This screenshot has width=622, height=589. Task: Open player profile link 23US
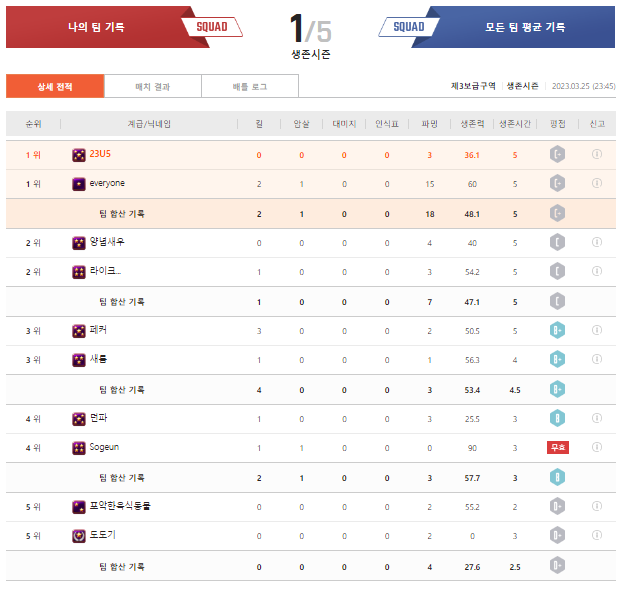tap(100, 155)
